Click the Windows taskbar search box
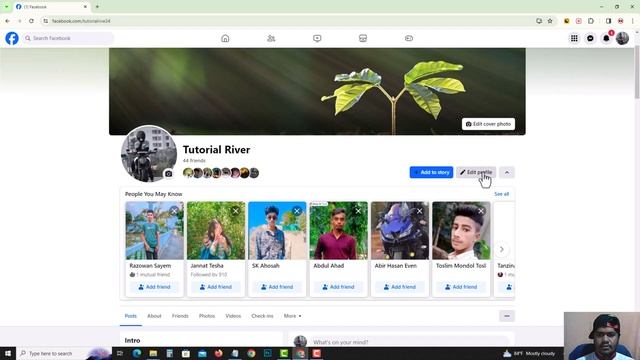The image size is (640, 360). point(64,353)
